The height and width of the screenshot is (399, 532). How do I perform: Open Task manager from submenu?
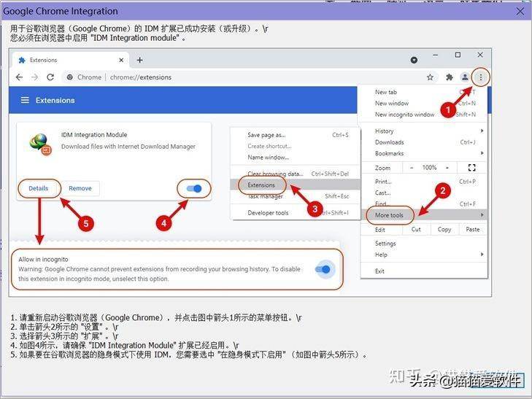295,196
